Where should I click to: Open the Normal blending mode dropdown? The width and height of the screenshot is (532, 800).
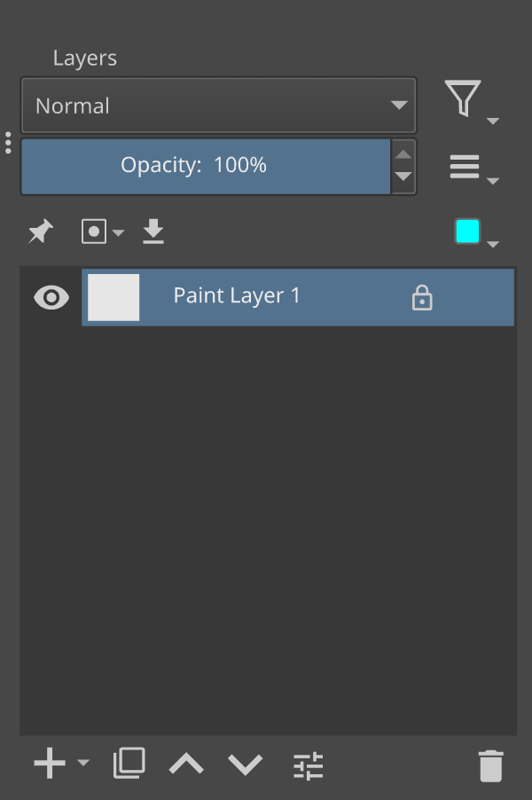(218, 106)
